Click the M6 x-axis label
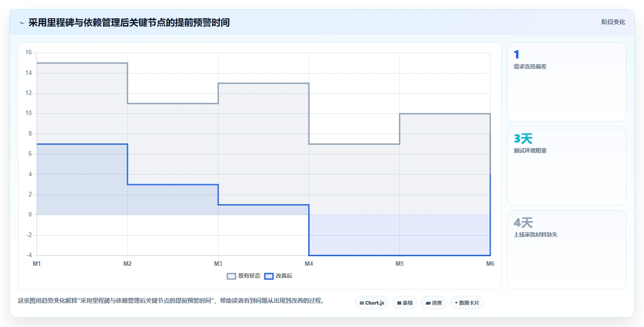644x327 pixels. tap(490, 264)
